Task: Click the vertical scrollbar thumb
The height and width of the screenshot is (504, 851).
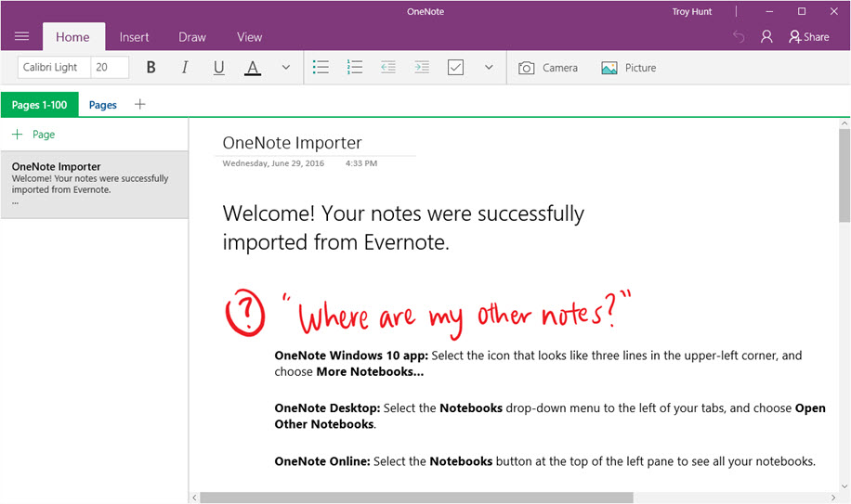Action: tap(844, 174)
